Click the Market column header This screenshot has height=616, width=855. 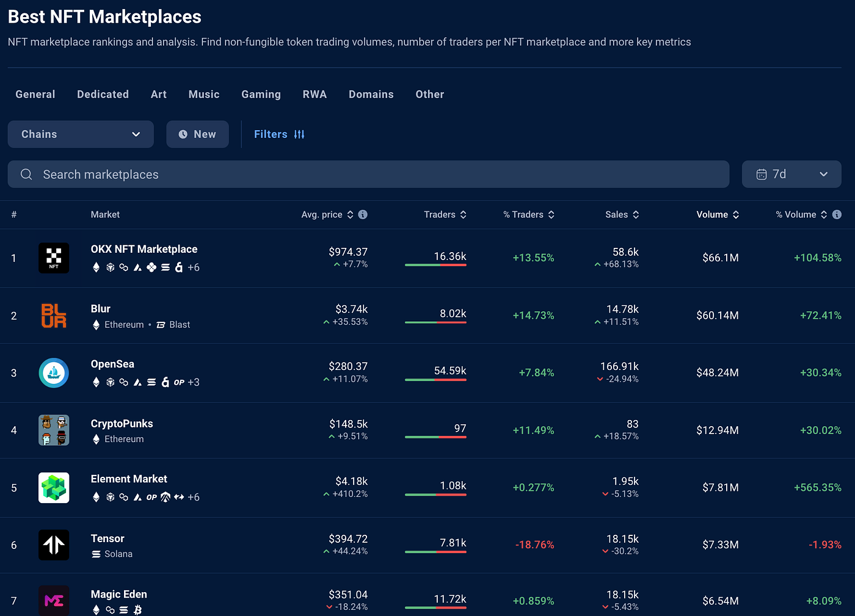(105, 214)
